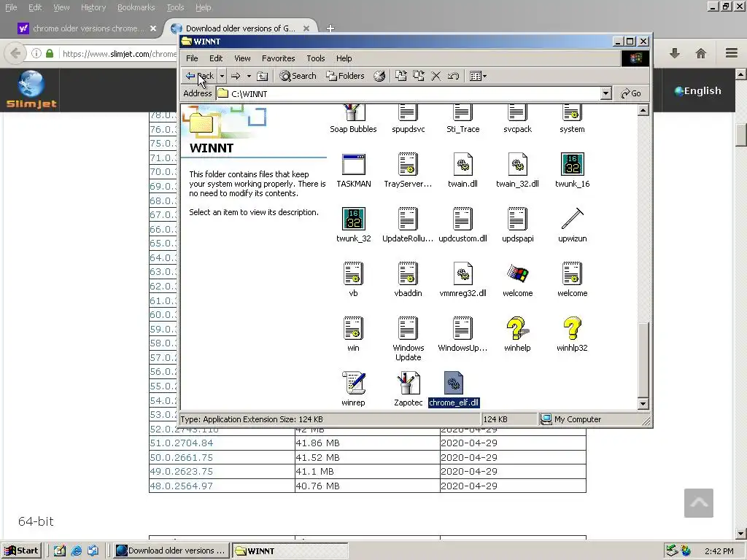The height and width of the screenshot is (560, 747).
Task: Select the twain_32.dll file
Action: (x=517, y=171)
